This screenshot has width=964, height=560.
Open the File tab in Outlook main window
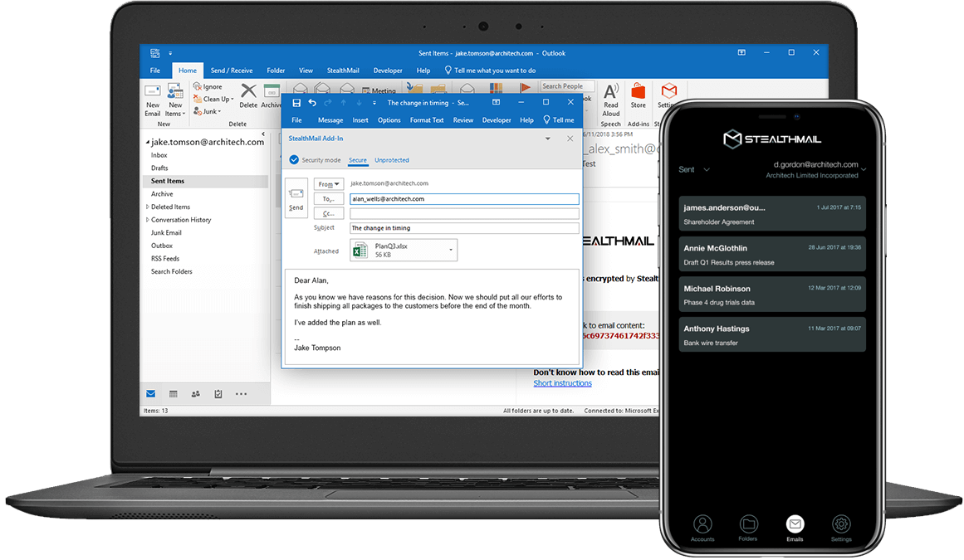155,71
